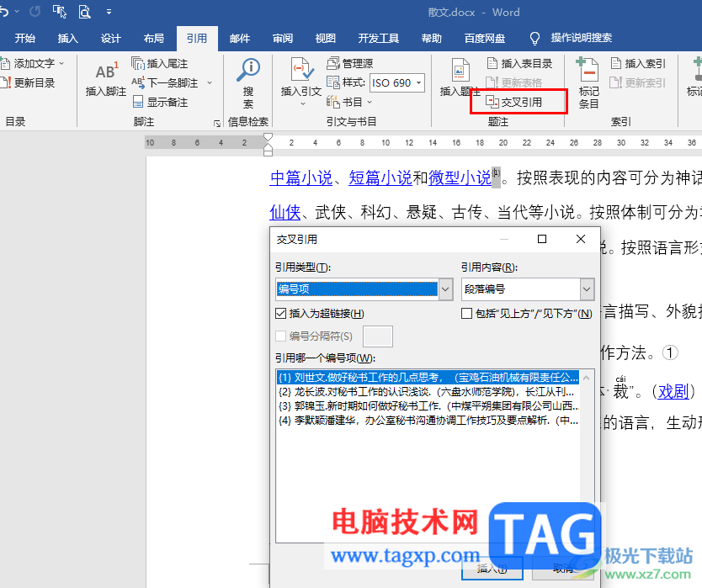This screenshot has width=702, height=588.
Task: Open the 百度网盘 tab
Action: coord(485,39)
